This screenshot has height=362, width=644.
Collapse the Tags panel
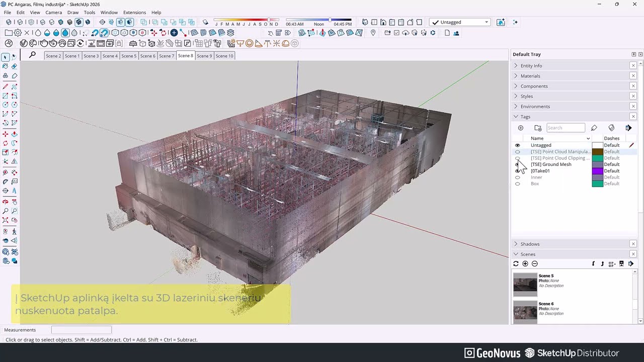pyautogui.click(x=516, y=117)
